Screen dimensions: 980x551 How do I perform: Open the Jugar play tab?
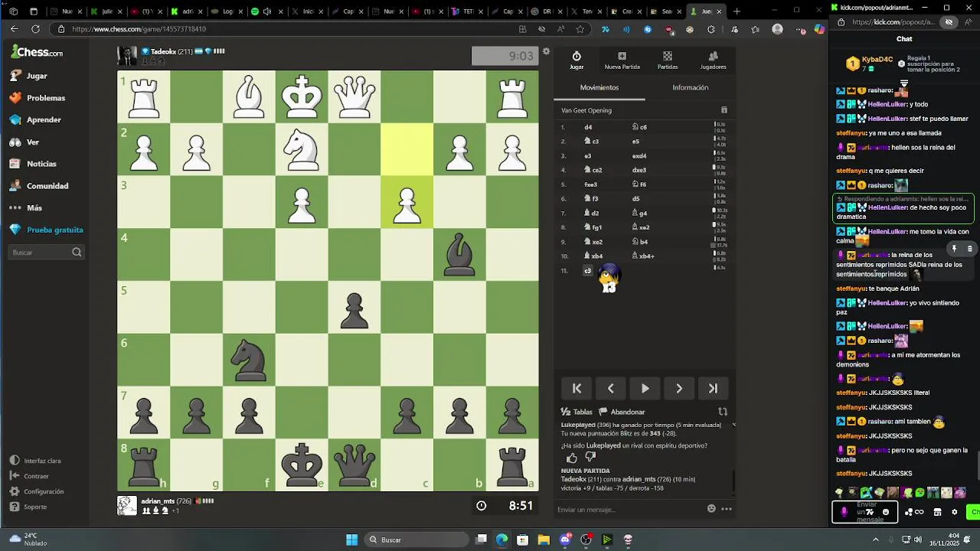point(577,60)
